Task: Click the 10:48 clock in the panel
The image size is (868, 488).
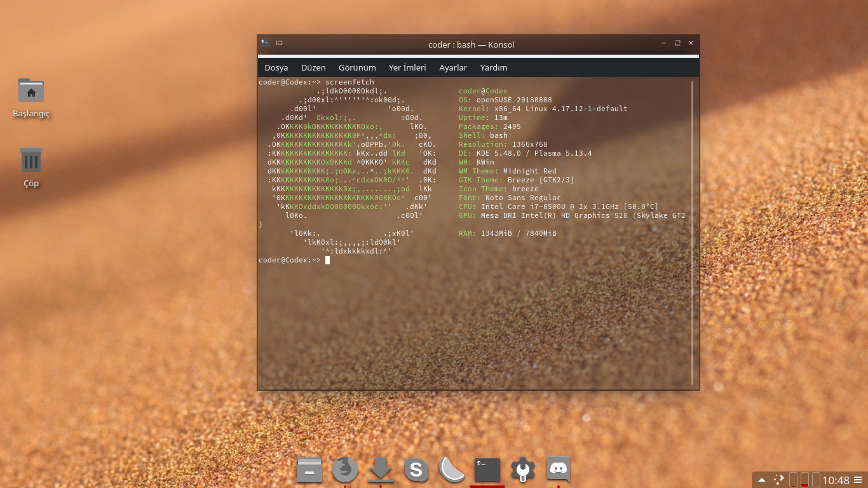Action: pos(836,480)
